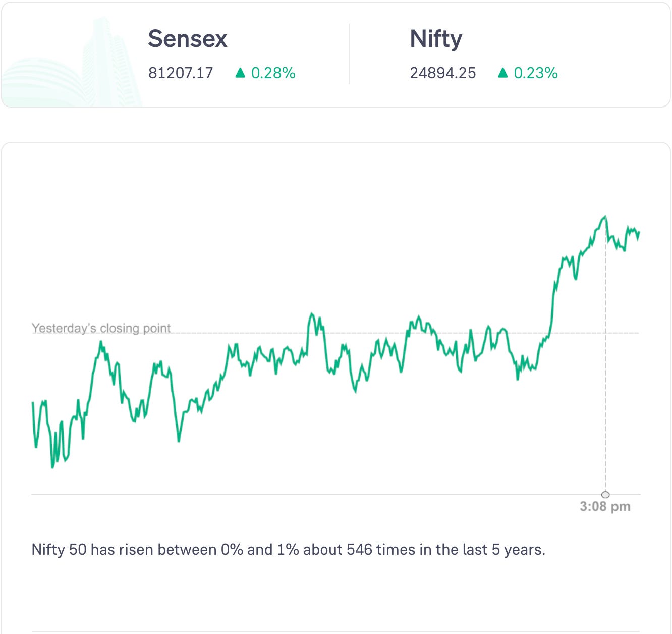Click the green up arrow beside Sensex
Viewport: 672px width, 634px height.
coord(240,73)
